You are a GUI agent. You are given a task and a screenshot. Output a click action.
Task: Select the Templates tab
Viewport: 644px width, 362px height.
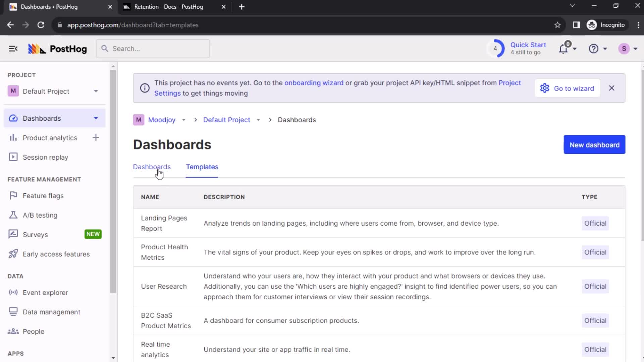(x=202, y=167)
